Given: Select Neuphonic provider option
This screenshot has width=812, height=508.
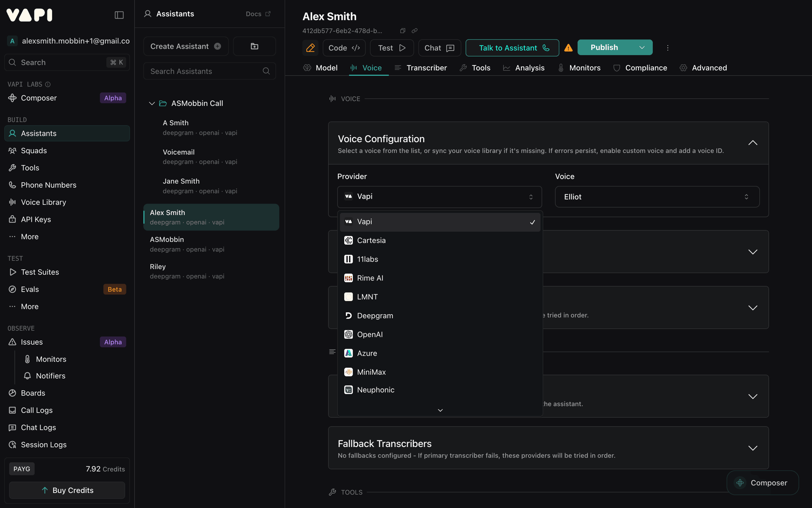Looking at the screenshot, I should pyautogui.click(x=440, y=390).
